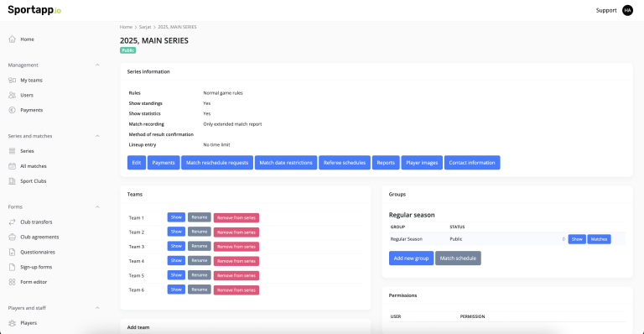The height and width of the screenshot is (334, 644).
Task: Click Sarjat breadcrumb link
Action: [145, 27]
